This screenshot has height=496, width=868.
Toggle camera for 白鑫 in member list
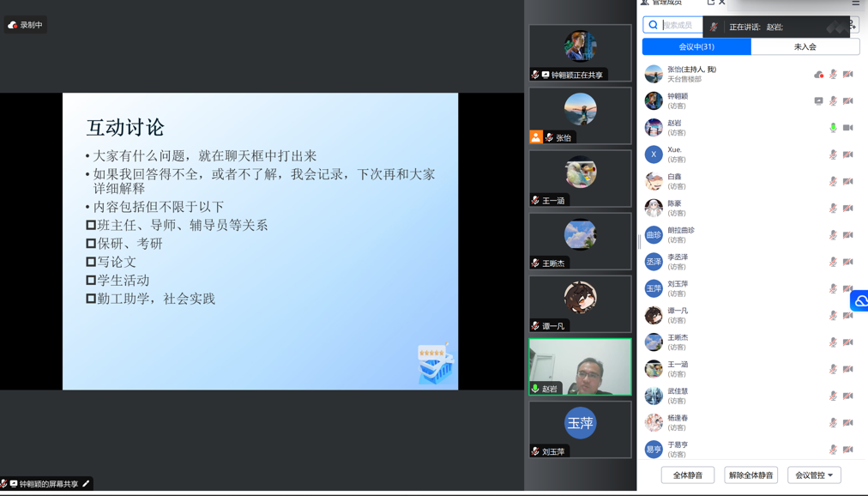(x=847, y=182)
